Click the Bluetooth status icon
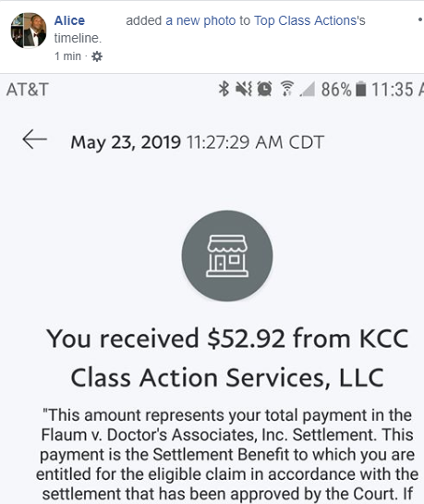Image resolution: width=424 pixels, height=504 pixels. tap(224, 89)
